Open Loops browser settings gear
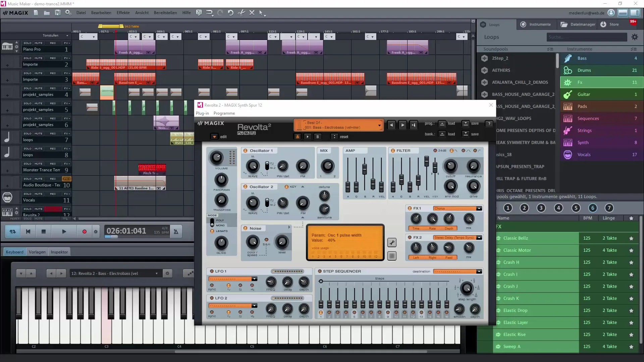 pos(635,37)
